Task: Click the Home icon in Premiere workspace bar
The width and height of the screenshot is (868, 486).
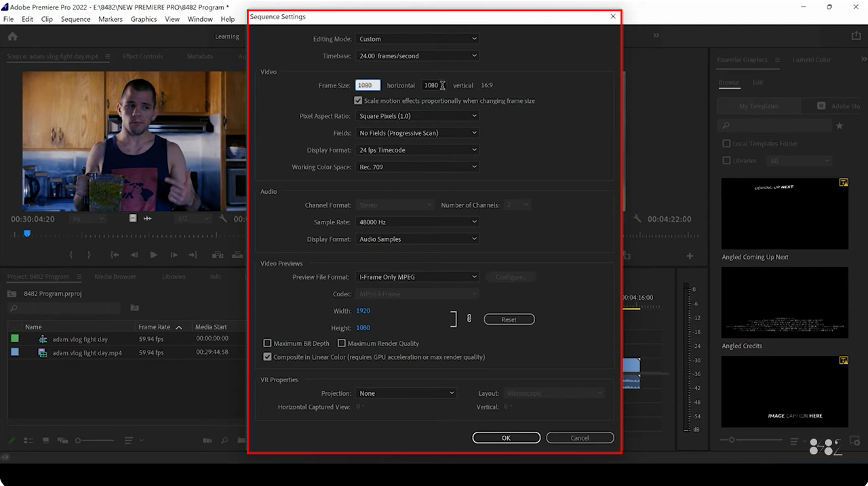Action: pos(12,36)
